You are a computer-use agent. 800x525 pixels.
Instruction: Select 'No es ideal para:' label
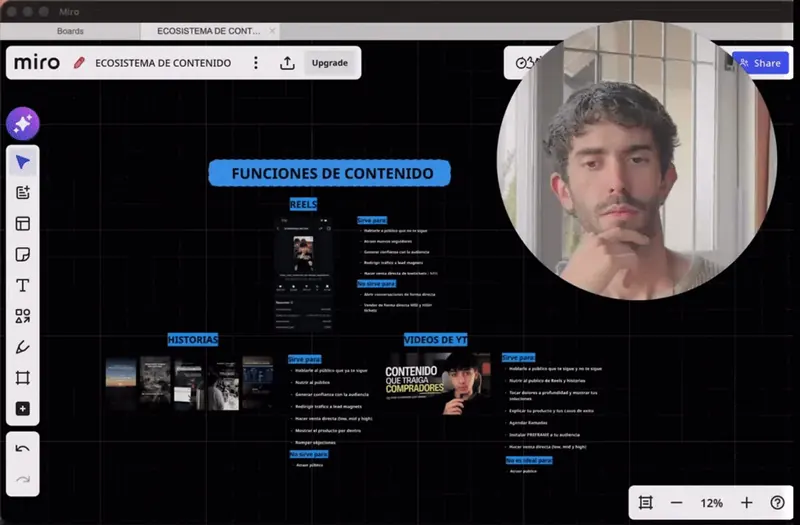[529, 460]
